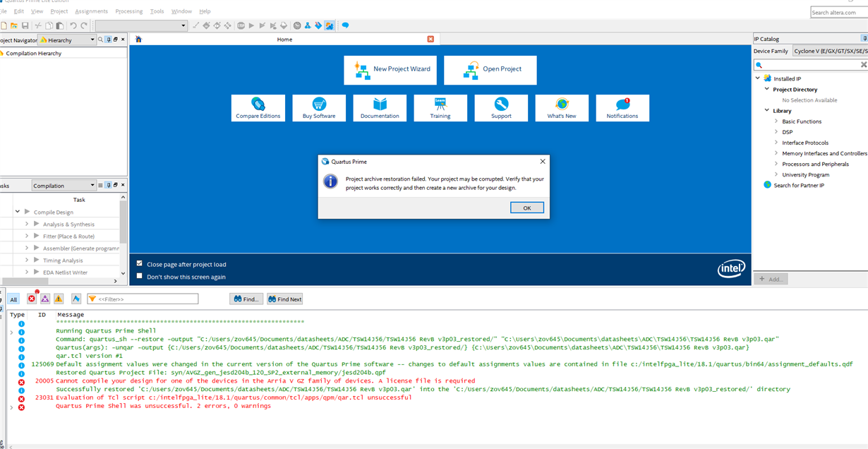The width and height of the screenshot is (868, 449).
Task: Click the Paste clipboard toolbar icon
Action: coord(59,25)
